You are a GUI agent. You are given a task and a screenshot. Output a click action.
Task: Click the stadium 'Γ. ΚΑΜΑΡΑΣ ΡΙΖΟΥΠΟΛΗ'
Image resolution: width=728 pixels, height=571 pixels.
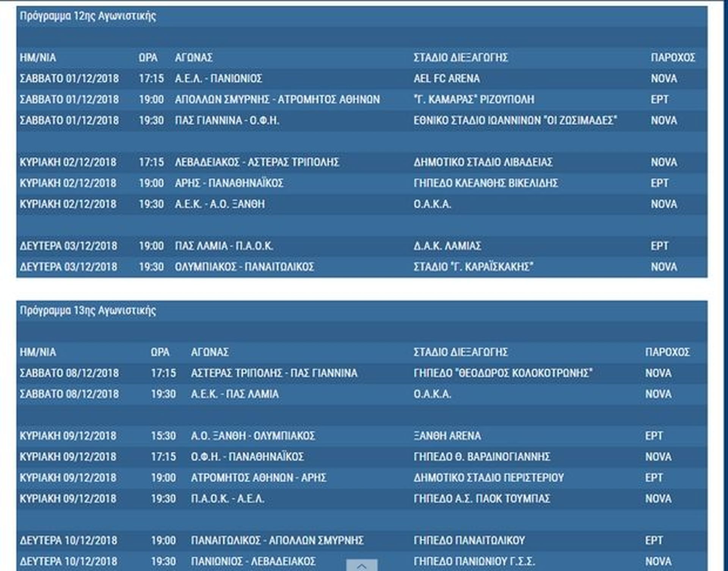click(x=474, y=99)
